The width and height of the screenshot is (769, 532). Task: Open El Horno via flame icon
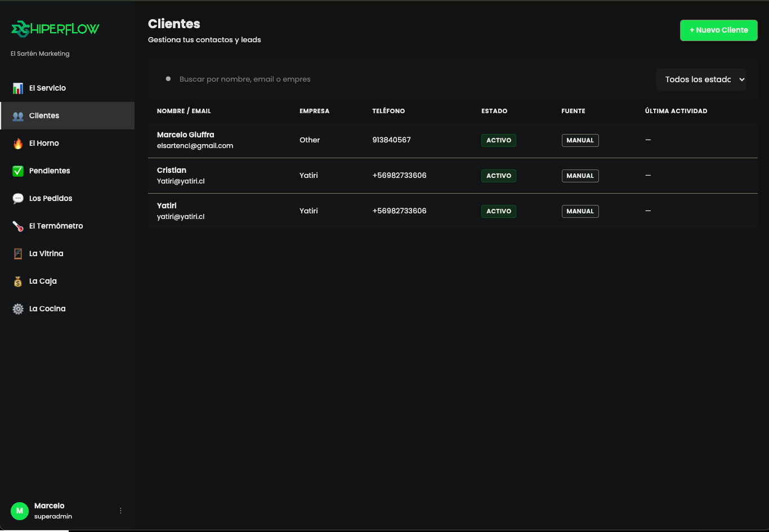click(x=18, y=144)
